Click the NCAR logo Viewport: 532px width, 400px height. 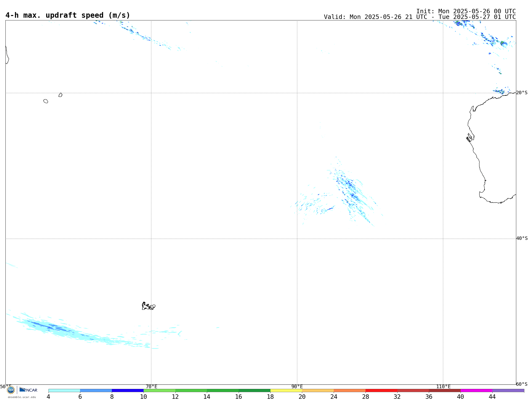[x=28, y=390]
